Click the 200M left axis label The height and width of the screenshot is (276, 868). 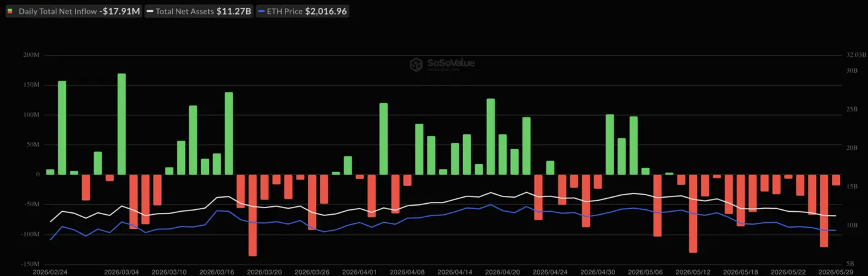pos(31,55)
